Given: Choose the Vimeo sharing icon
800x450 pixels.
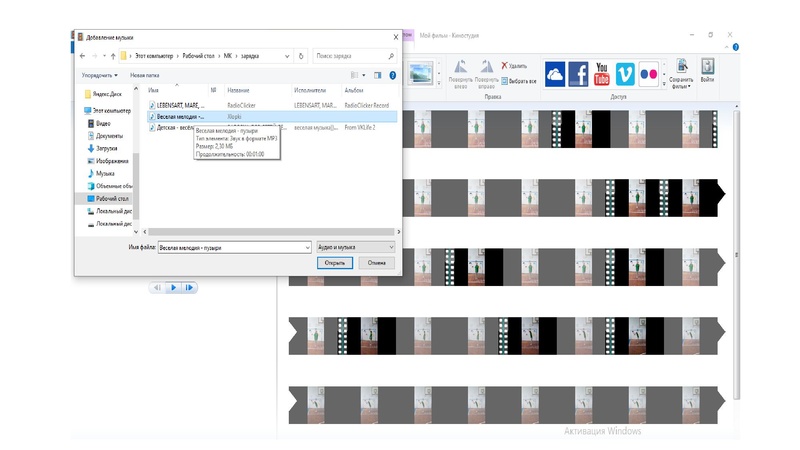Looking at the screenshot, I should (x=626, y=74).
